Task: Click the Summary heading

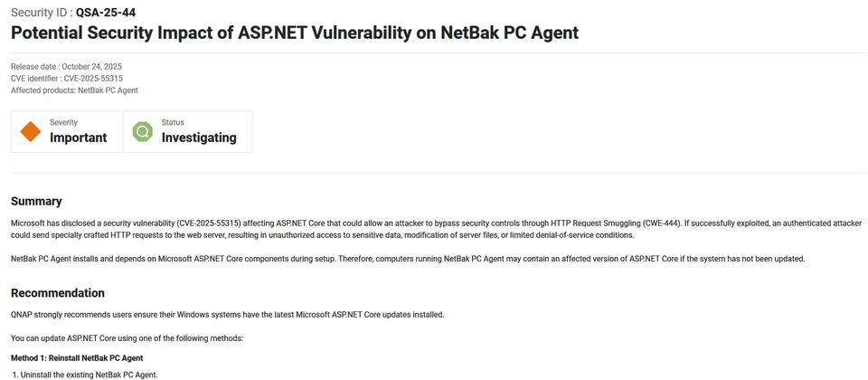Action: click(36, 201)
